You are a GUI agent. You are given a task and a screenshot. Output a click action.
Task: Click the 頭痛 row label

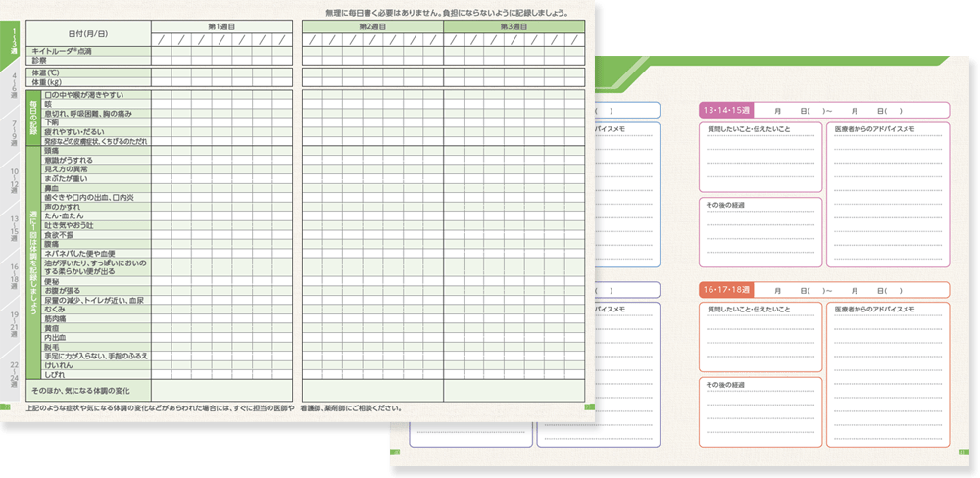coord(96,151)
